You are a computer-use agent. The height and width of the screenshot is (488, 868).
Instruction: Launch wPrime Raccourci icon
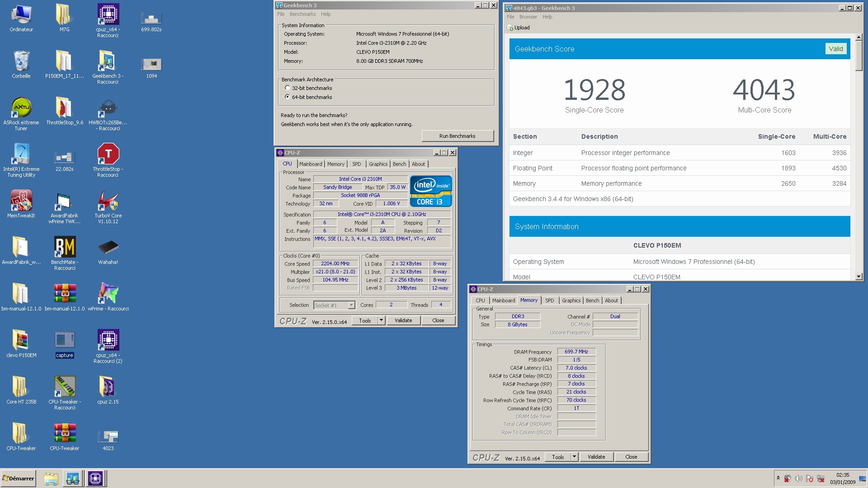108,297
